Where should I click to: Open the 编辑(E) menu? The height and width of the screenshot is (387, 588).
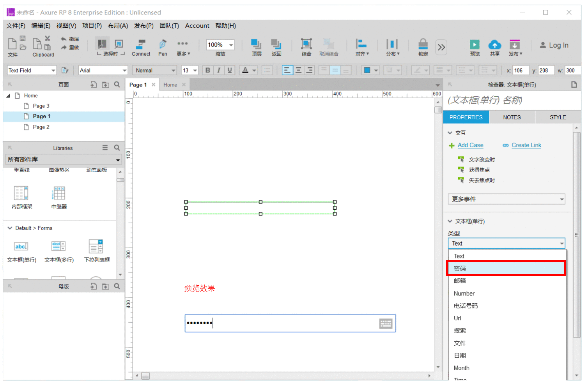point(41,26)
